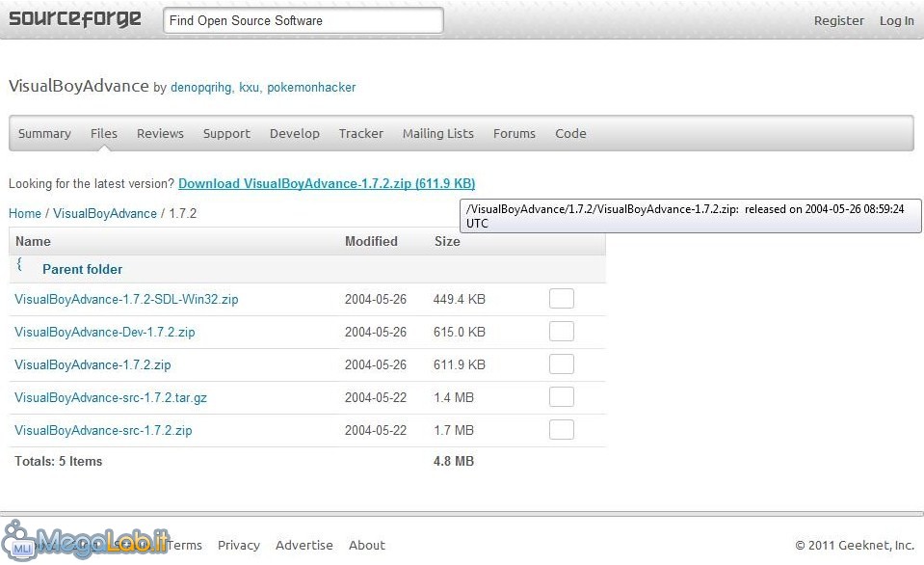924x565 pixels.
Task: Click the Register link
Action: pyautogui.click(x=838, y=20)
